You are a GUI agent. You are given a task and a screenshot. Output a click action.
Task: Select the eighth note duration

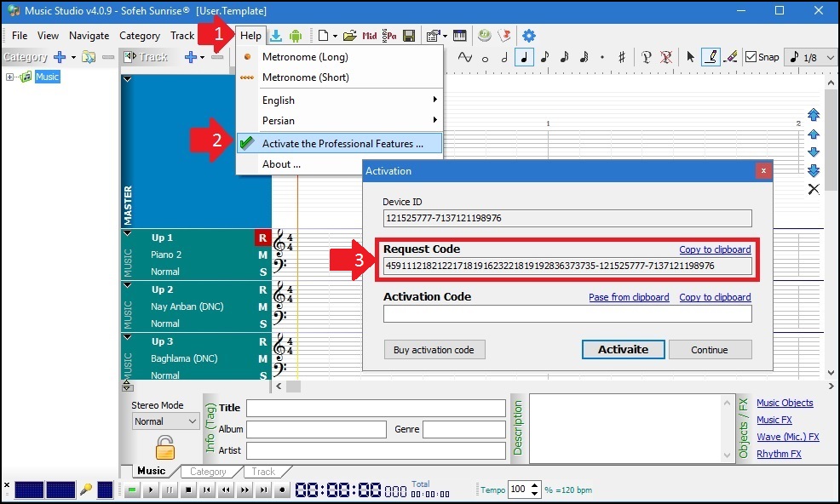point(545,57)
